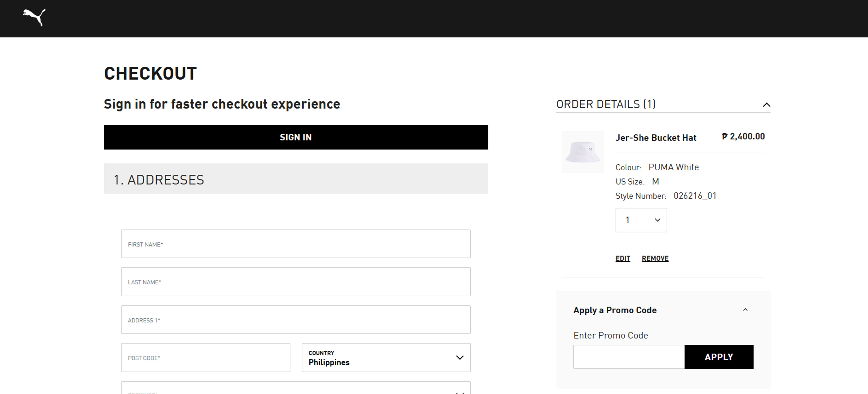Click the Style Number 026216_01 text
The width and height of the screenshot is (868, 394).
pyautogui.click(x=666, y=196)
